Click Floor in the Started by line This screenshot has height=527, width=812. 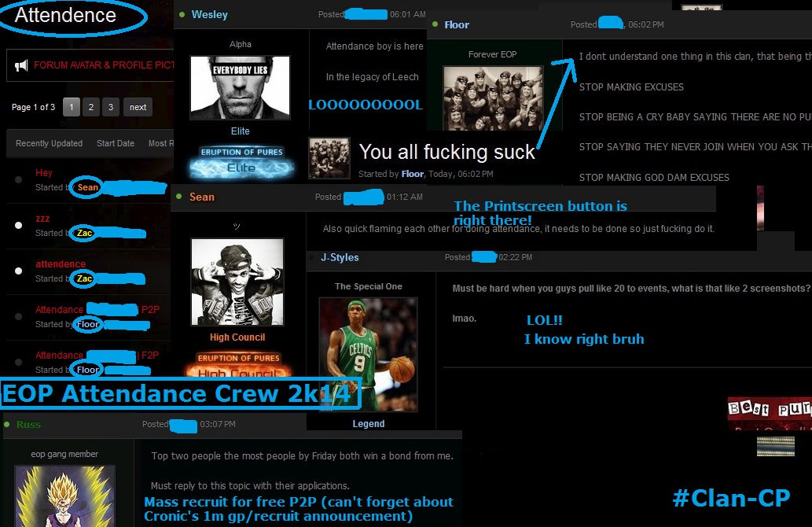point(413,174)
